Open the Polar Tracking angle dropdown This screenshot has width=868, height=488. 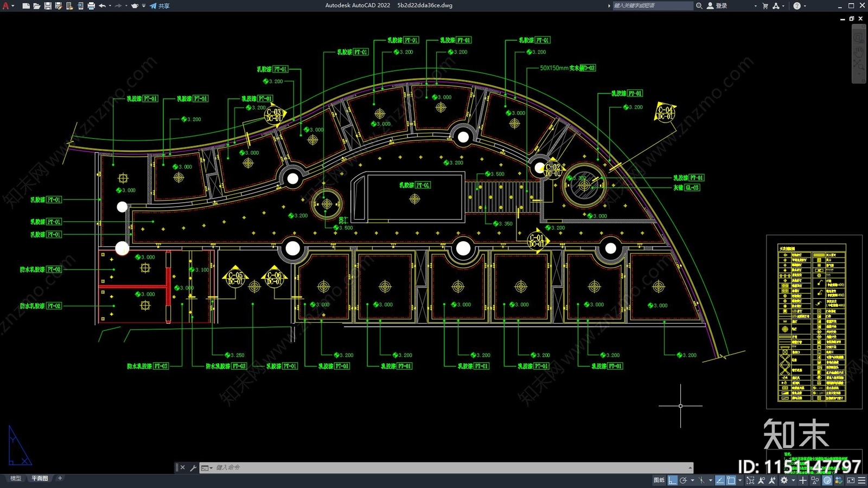click(x=692, y=480)
